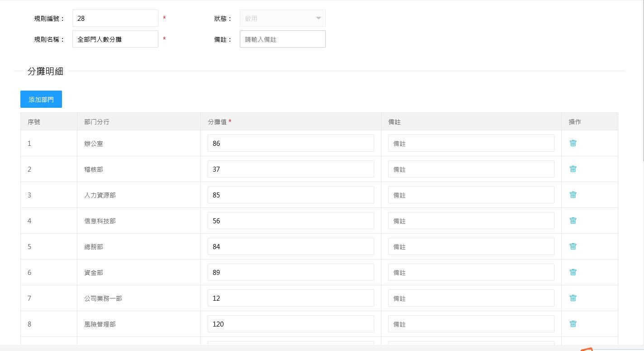Click trash icon for 稽核部 row
This screenshot has width=644, height=351.
[573, 169]
